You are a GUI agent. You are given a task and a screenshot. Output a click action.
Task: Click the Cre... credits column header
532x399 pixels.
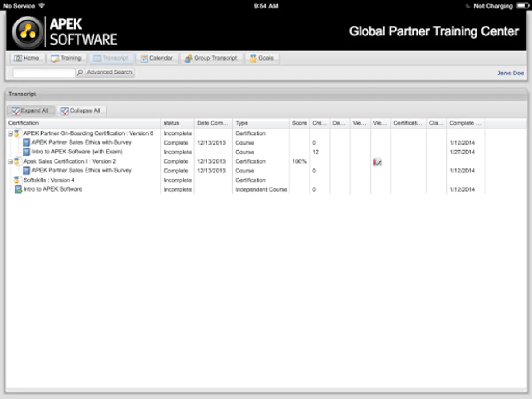point(319,123)
